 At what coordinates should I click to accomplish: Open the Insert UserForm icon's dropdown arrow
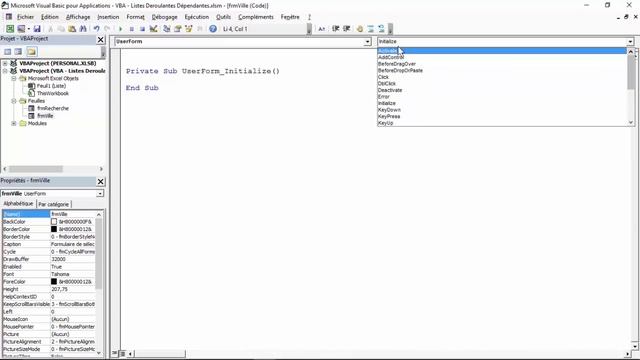coord(29,29)
